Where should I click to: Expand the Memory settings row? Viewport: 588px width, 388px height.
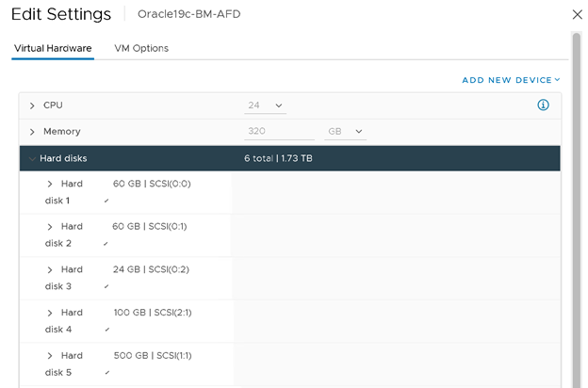tap(32, 132)
